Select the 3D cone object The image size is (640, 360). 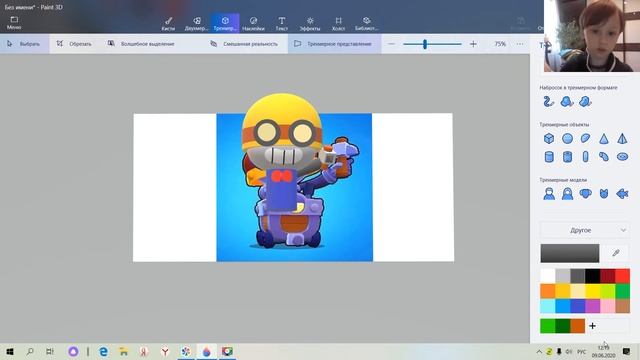coord(604,138)
